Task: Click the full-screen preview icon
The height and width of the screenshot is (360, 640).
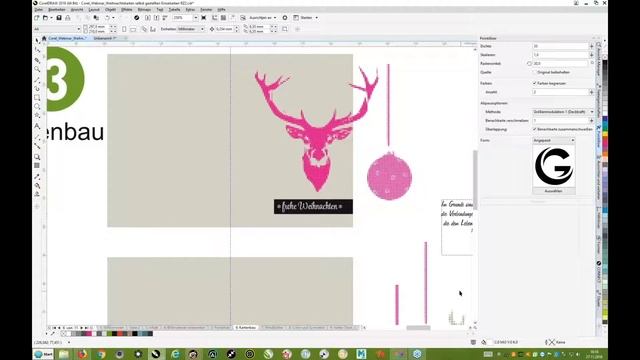Action: pyautogui.click(x=204, y=18)
